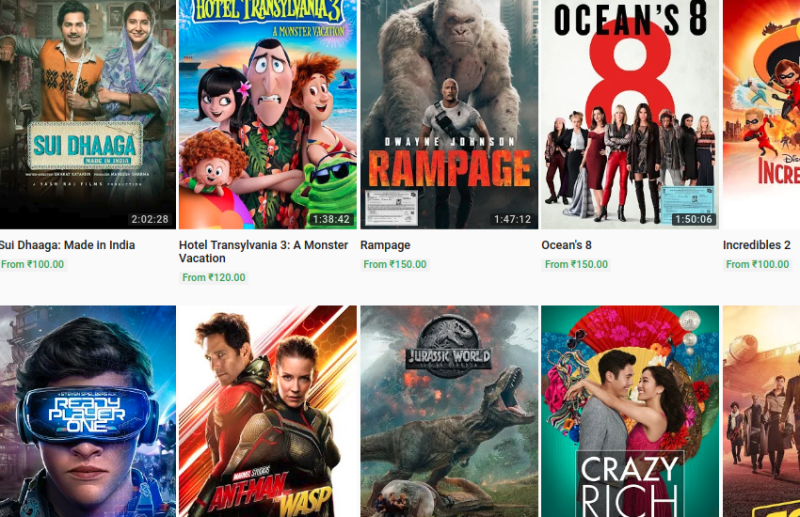This screenshot has height=517, width=800.
Task: Click From ₹150.00 price under Rampage
Action: click(395, 264)
